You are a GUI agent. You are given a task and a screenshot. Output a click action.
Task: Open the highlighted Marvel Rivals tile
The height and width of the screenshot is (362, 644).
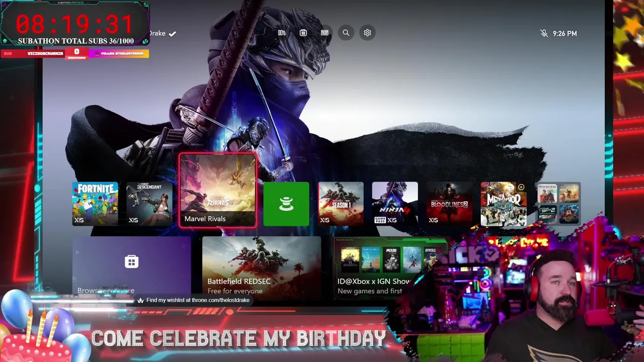[217, 191]
